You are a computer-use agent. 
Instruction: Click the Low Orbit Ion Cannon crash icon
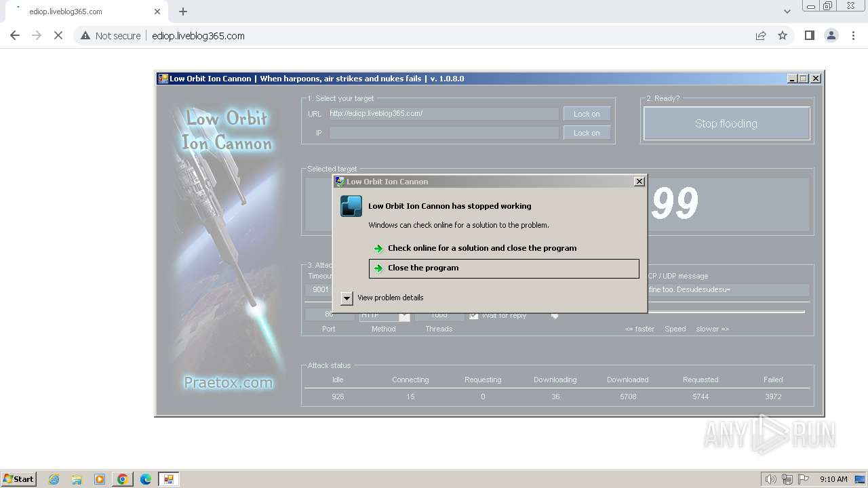pos(351,206)
